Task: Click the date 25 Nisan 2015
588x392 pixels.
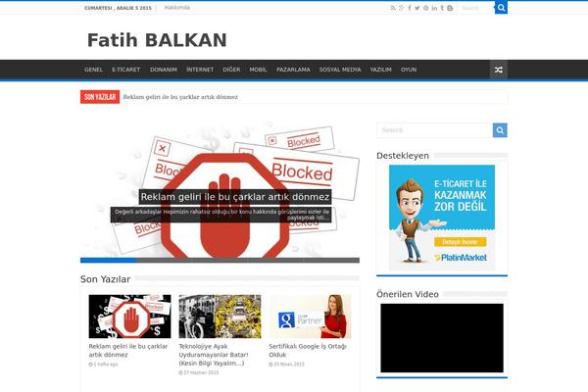Action: [289, 364]
